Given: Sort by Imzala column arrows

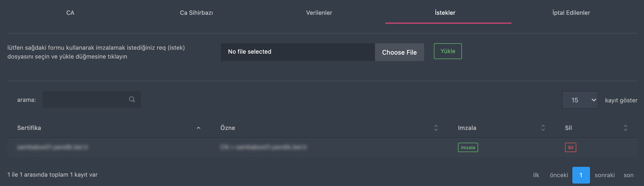Looking at the screenshot, I should click(543, 128).
